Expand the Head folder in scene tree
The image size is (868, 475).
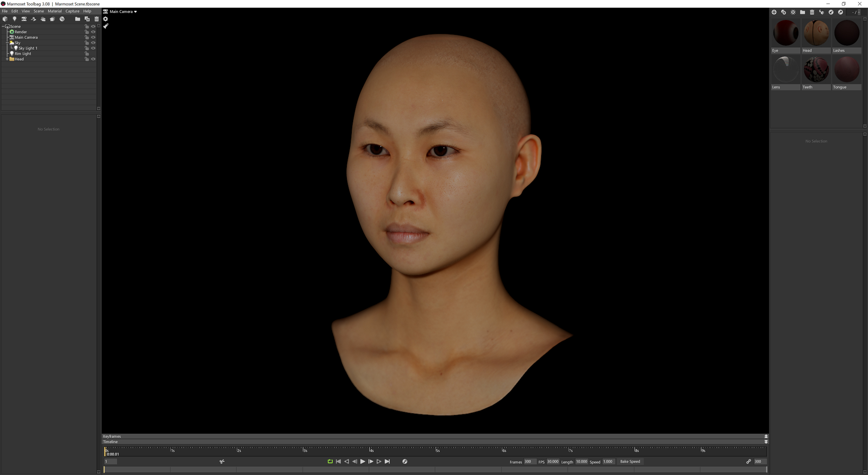click(7, 59)
